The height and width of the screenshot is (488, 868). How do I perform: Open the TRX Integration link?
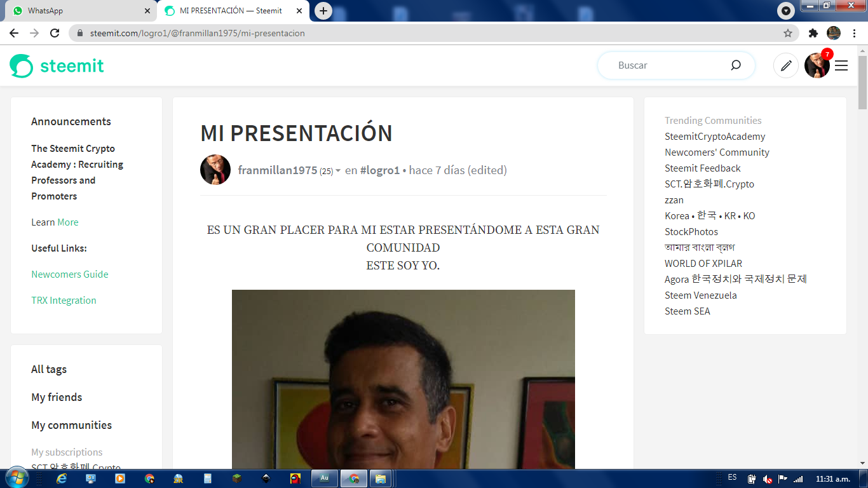click(x=64, y=300)
